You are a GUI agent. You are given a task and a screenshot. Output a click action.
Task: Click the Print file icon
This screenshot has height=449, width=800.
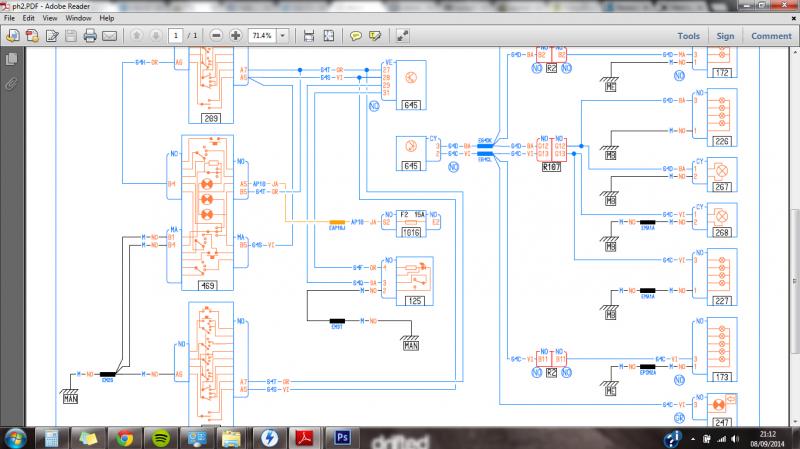(x=89, y=36)
